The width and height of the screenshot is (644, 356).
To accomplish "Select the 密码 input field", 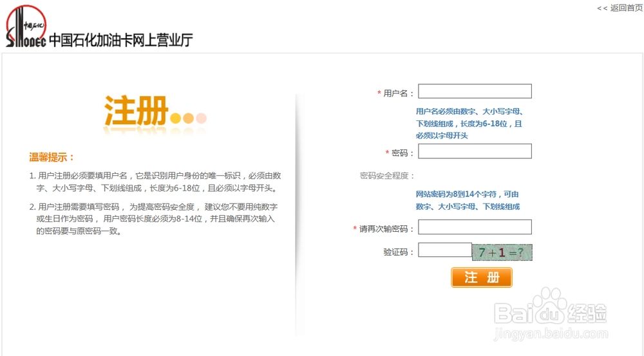I will [475, 151].
